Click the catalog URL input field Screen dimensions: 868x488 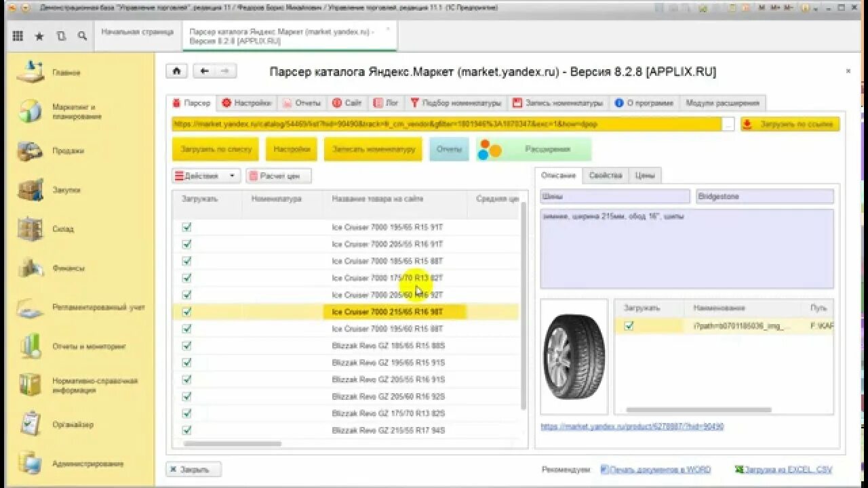coord(446,125)
